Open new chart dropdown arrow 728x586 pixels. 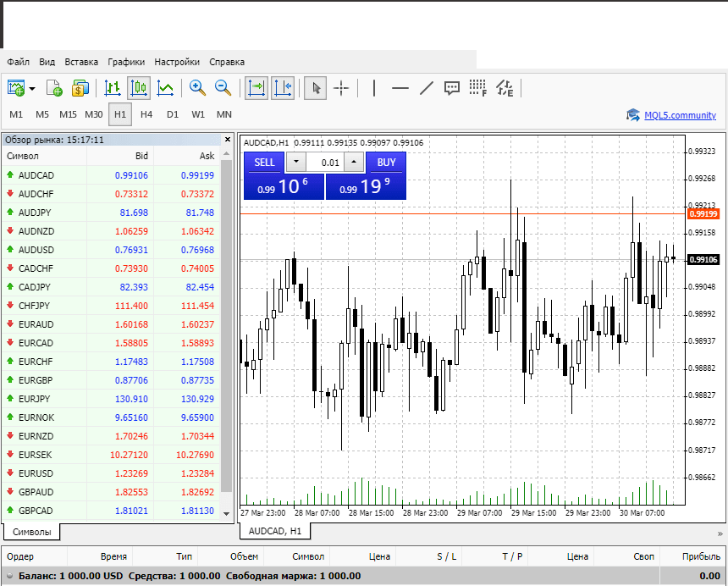pyautogui.click(x=32, y=87)
